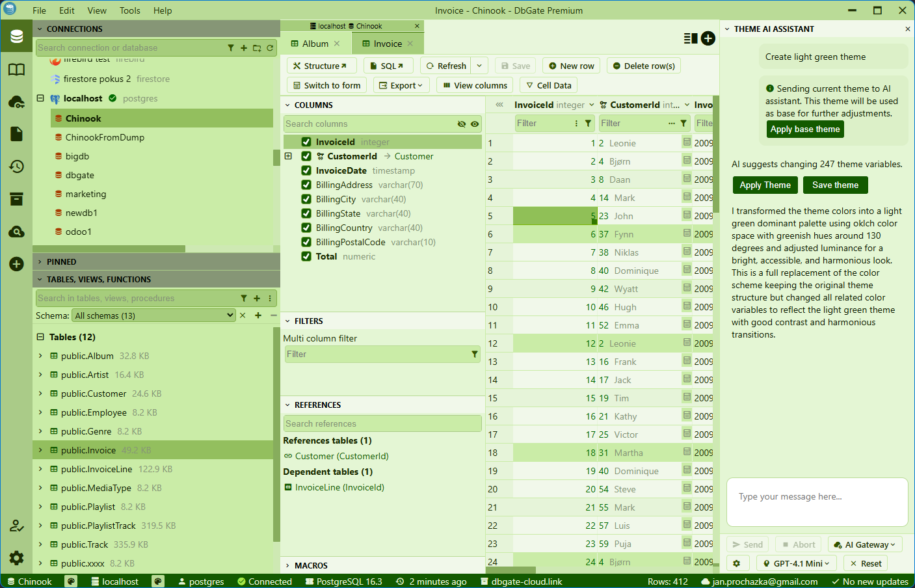Switch to the Album tab
This screenshot has width=915, height=588.
[316, 43]
